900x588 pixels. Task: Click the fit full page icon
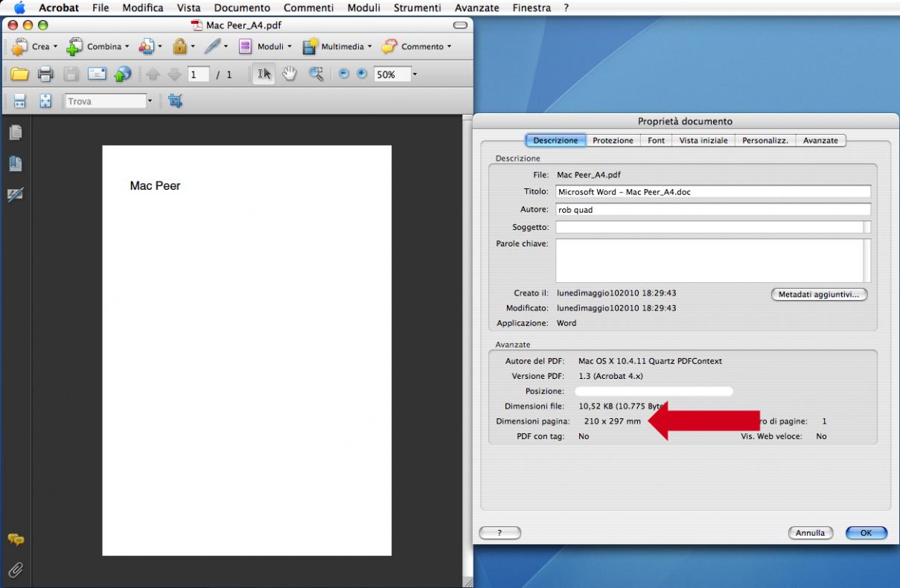coord(45,101)
